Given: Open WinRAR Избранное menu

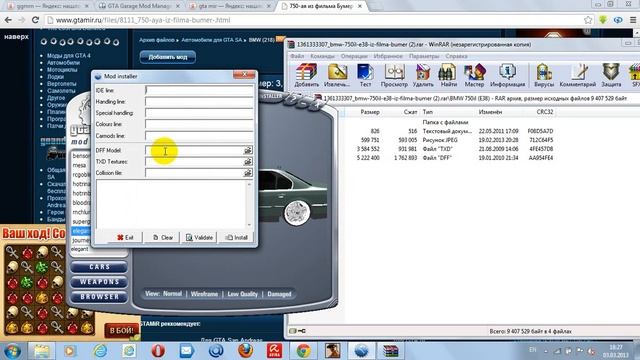Looking at the screenshot, I should pyautogui.click(x=388, y=56).
